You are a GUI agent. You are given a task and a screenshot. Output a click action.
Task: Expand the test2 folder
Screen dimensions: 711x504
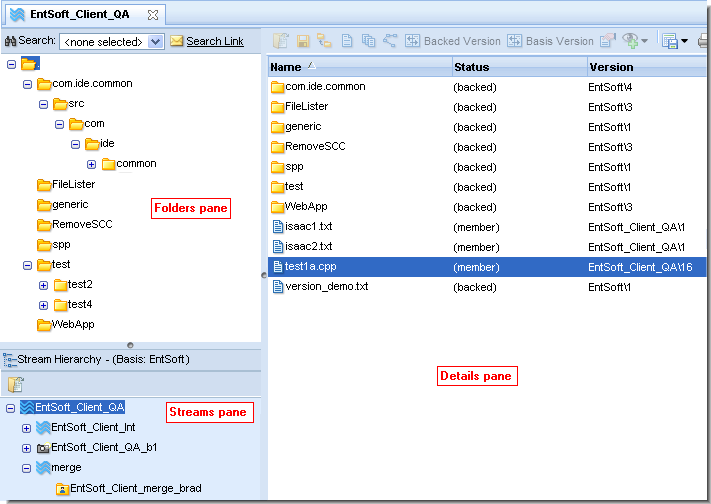coord(43,285)
